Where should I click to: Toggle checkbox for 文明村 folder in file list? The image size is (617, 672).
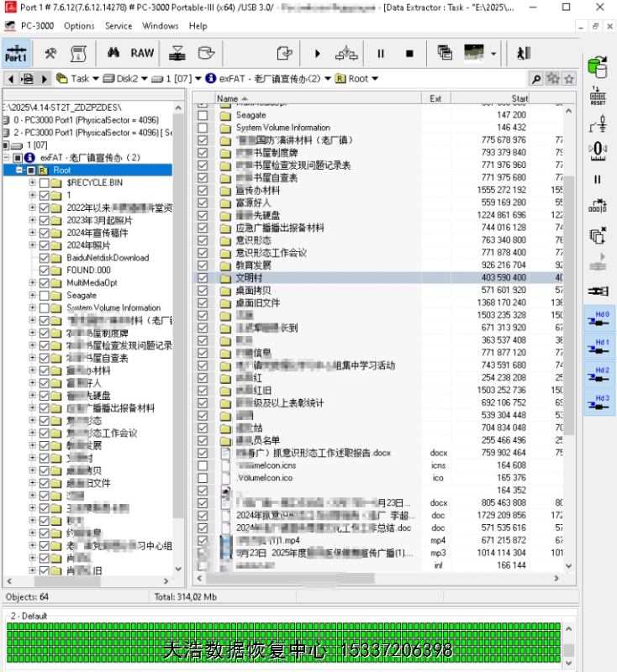(203, 278)
